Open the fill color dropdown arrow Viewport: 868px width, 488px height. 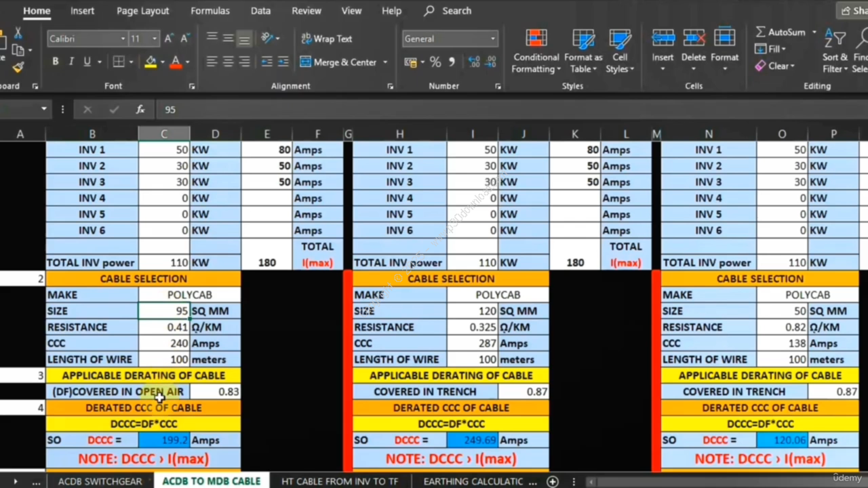pyautogui.click(x=162, y=62)
